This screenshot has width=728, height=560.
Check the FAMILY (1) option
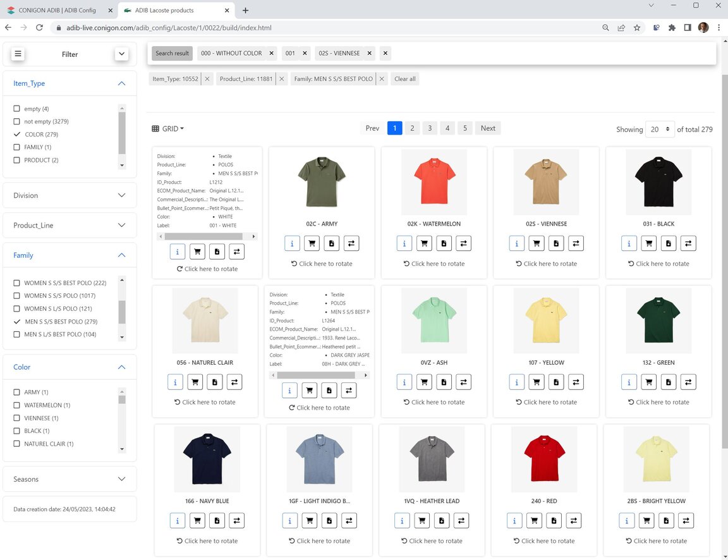[x=16, y=147]
